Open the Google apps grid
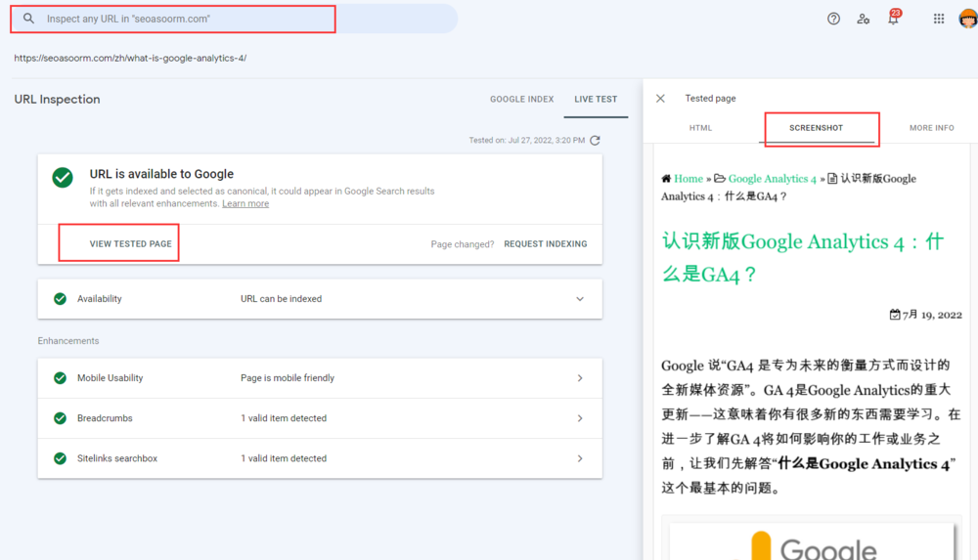Viewport: 978px width, 560px height. [x=939, y=19]
